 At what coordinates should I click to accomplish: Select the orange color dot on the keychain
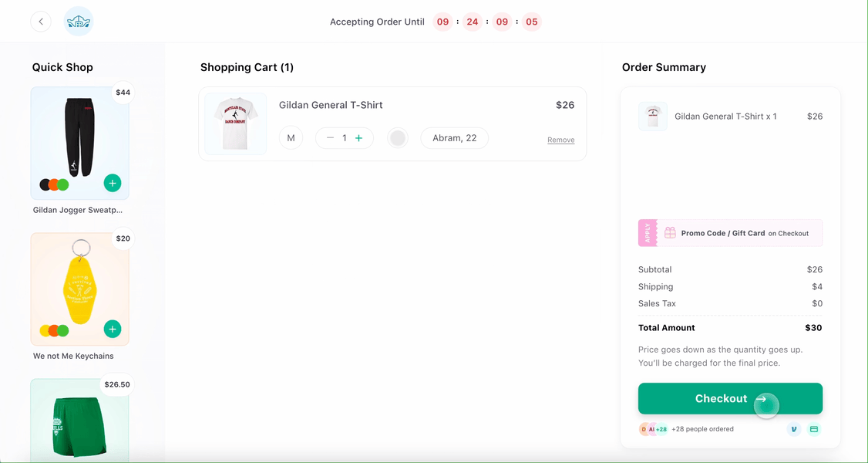pyautogui.click(x=53, y=329)
